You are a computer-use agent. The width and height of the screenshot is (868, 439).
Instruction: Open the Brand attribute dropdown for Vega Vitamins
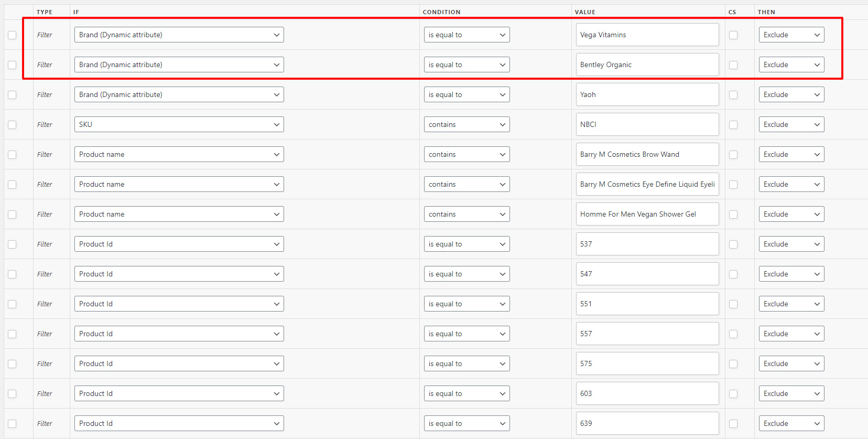(179, 35)
